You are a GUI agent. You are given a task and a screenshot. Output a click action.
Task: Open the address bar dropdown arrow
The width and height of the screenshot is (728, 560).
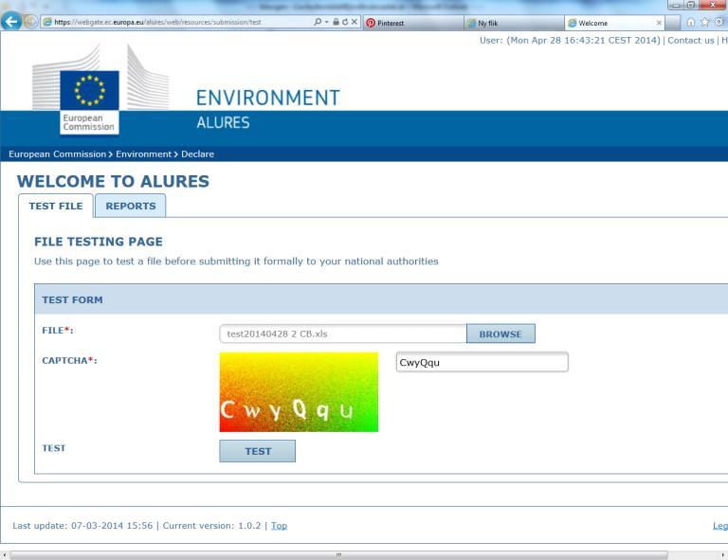click(327, 22)
